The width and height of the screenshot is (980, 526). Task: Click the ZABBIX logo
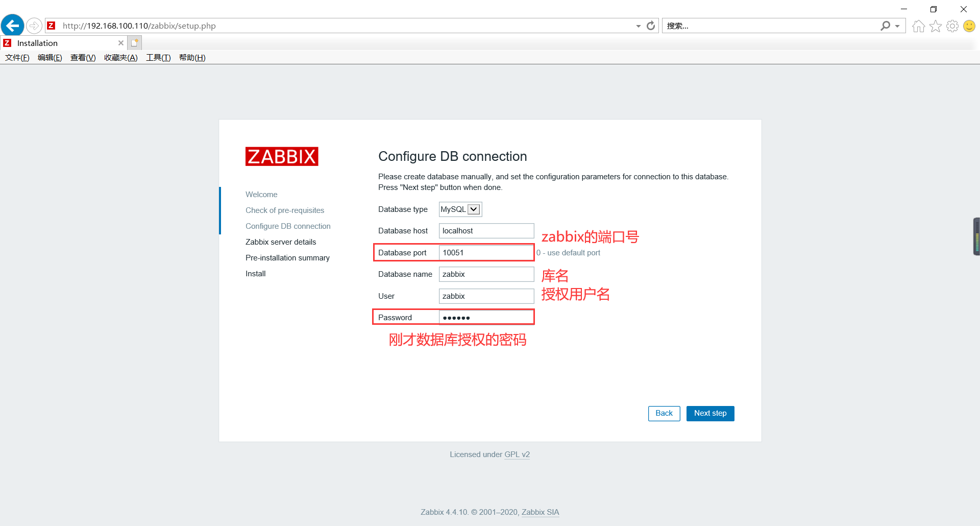282,156
